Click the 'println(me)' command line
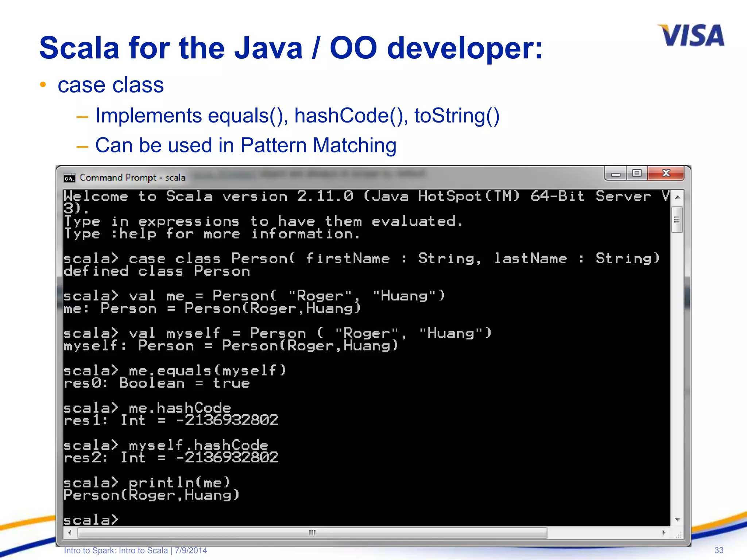747x560 pixels. [147, 483]
